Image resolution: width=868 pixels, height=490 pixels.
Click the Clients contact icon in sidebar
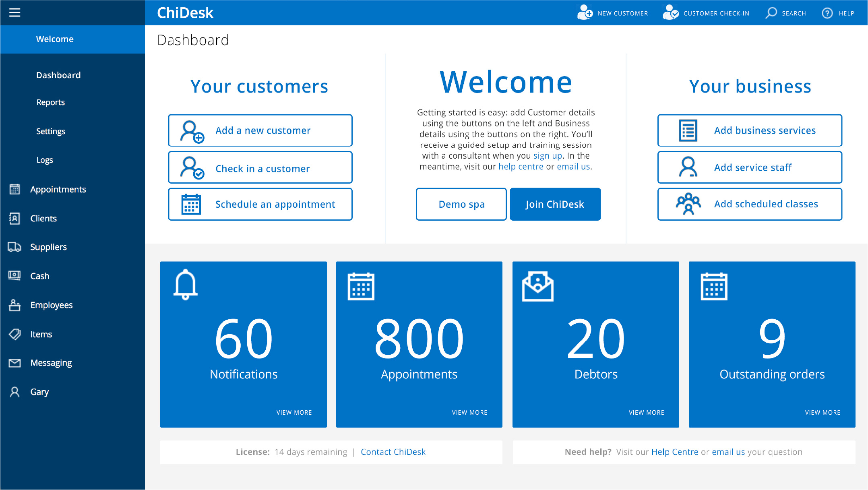point(14,218)
